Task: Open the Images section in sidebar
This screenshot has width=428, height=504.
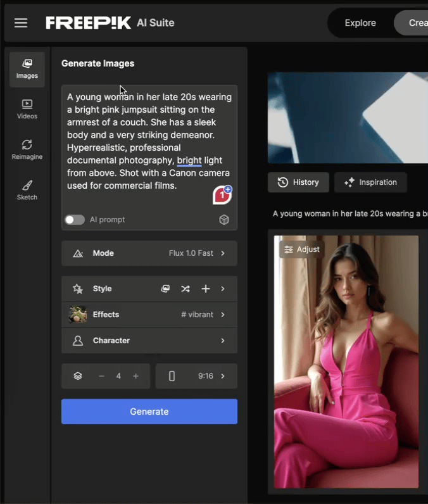Action: coord(27,69)
